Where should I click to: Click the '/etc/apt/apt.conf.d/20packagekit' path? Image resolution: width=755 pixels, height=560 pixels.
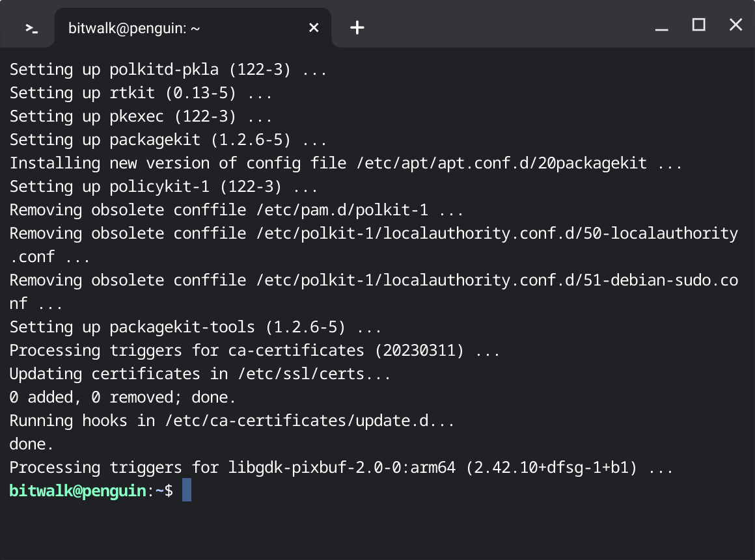[501, 163]
